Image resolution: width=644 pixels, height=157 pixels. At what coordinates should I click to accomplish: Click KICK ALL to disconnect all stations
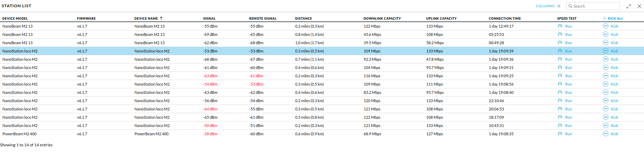[x=613, y=18]
